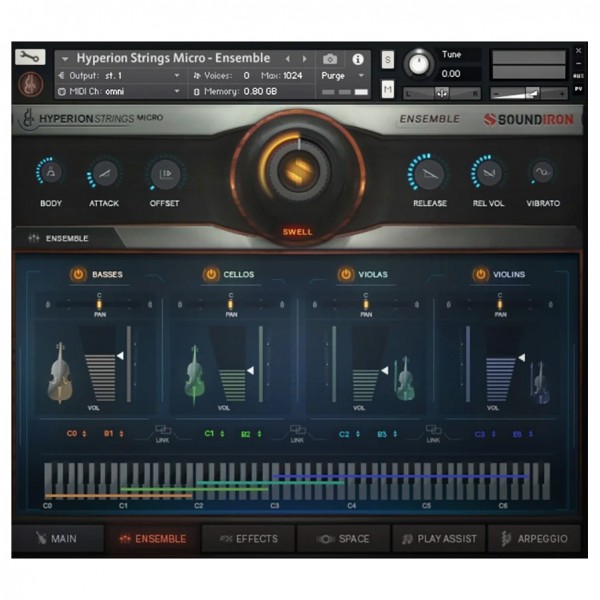Open the instrument name dropdown arrow

(65, 59)
